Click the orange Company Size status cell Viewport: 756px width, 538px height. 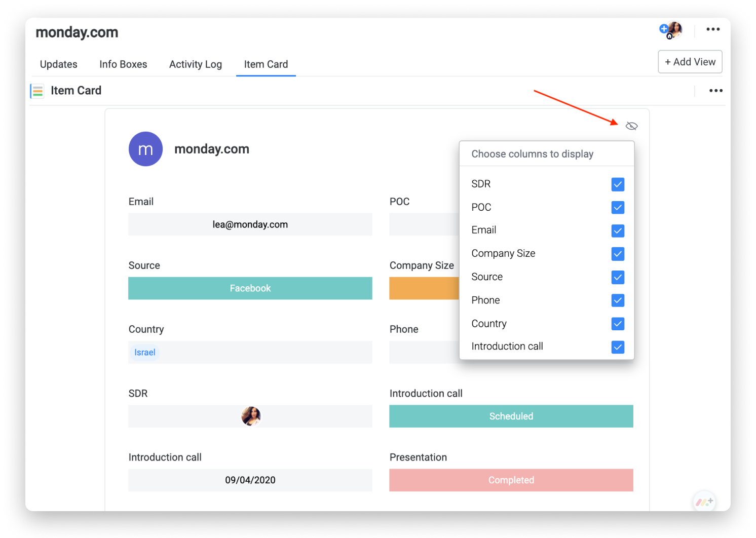[x=424, y=288]
